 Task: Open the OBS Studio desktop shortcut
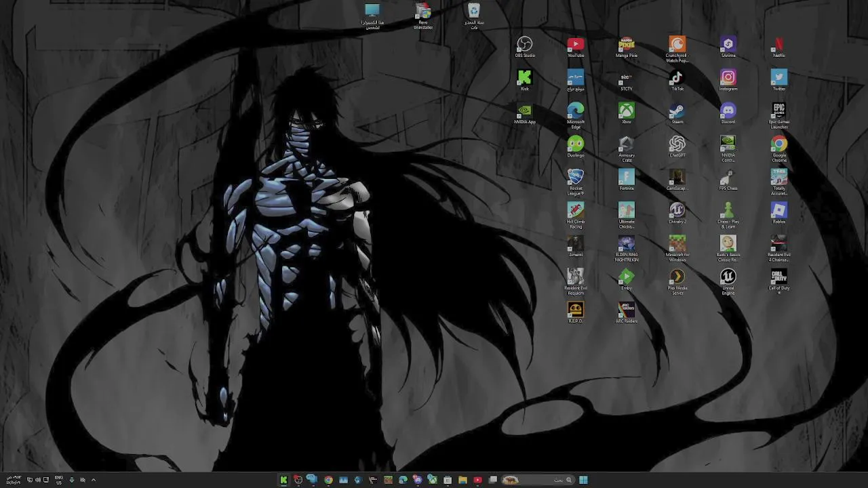[x=525, y=47]
